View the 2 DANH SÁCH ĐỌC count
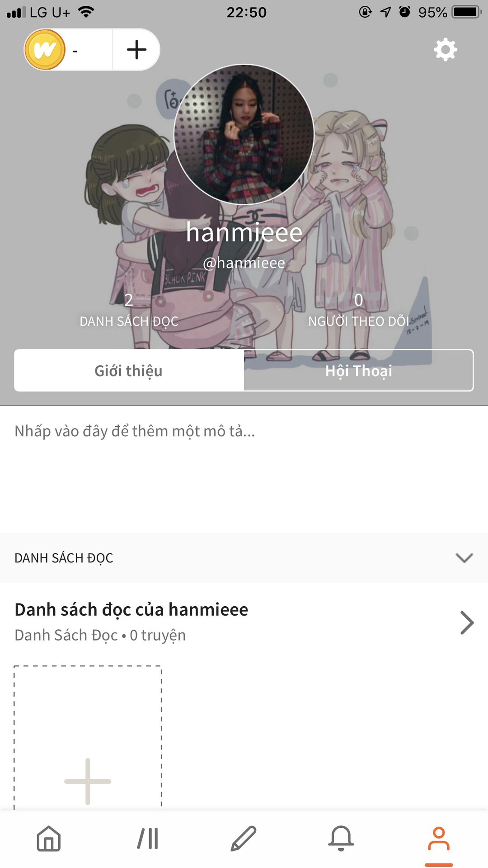 129,310
